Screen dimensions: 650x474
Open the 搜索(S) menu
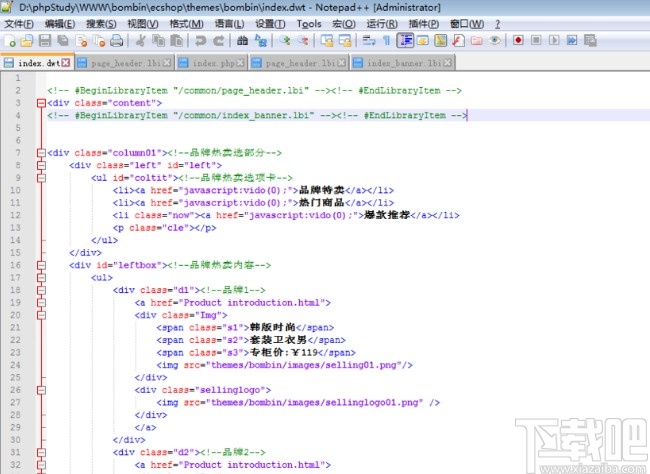coord(101,24)
